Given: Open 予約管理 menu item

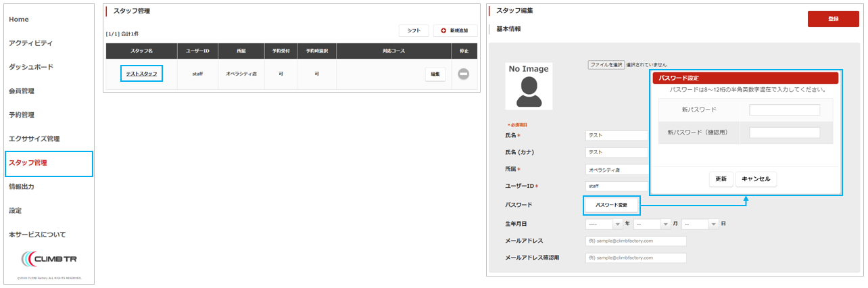Looking at the screenshot, I should (22, 115).
